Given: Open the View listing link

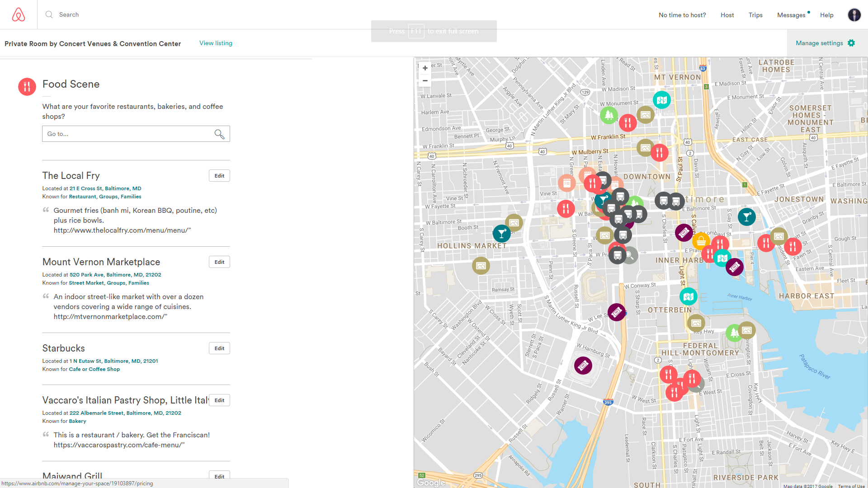Looking at the screenshot, I should pos(216,43).
